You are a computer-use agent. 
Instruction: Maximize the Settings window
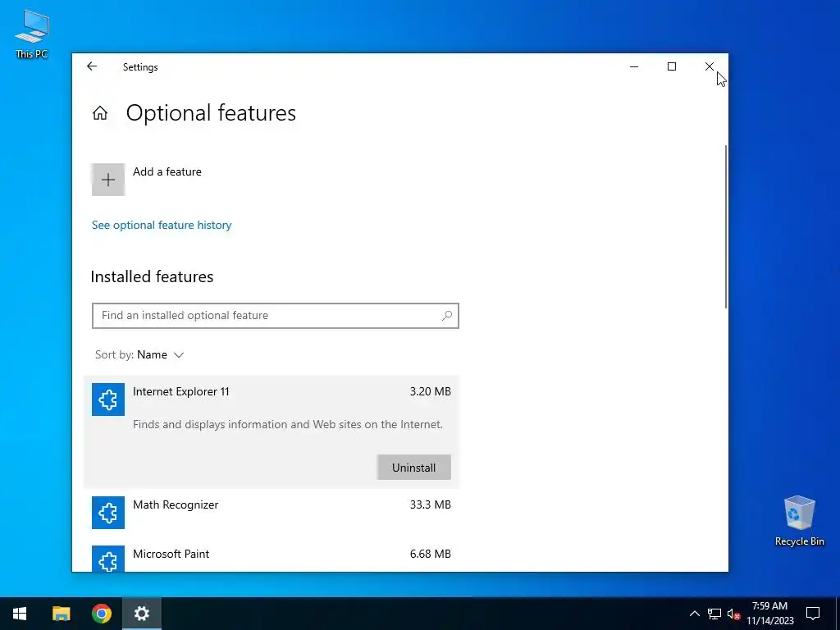click(x=672, y=66)
